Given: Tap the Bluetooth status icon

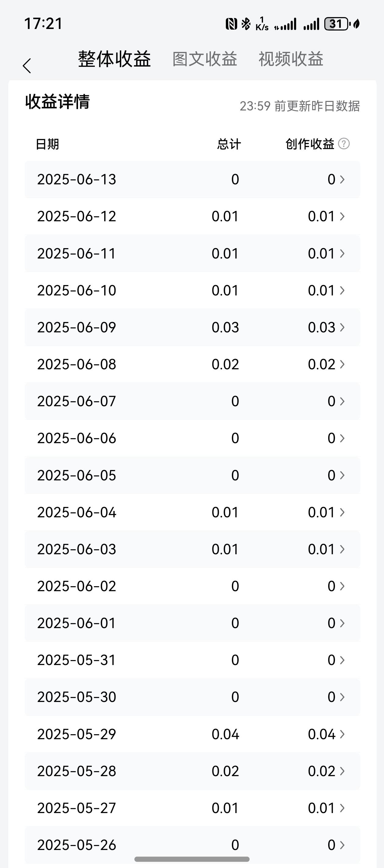Looking at the screenshot, I should [x=246, y=24].
